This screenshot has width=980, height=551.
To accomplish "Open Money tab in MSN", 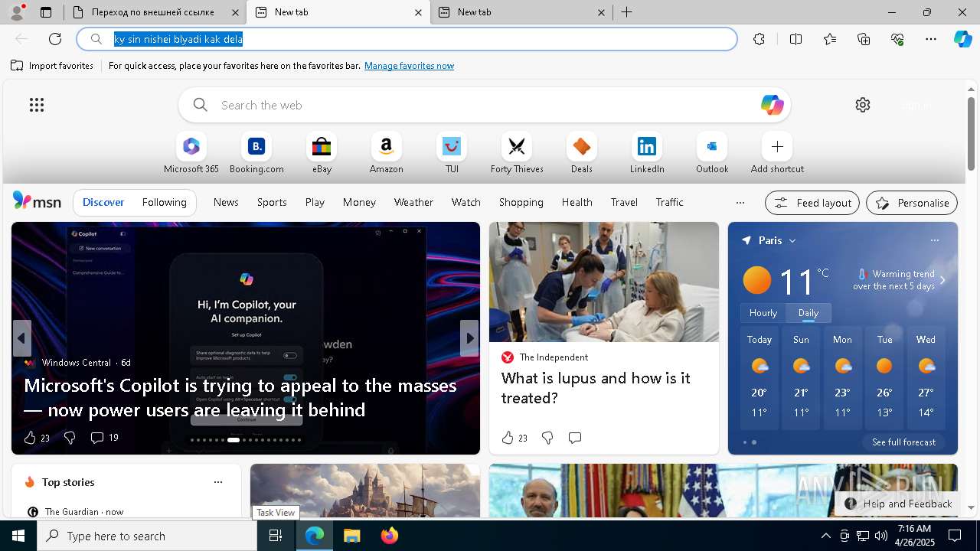I will tap(359, 202).
